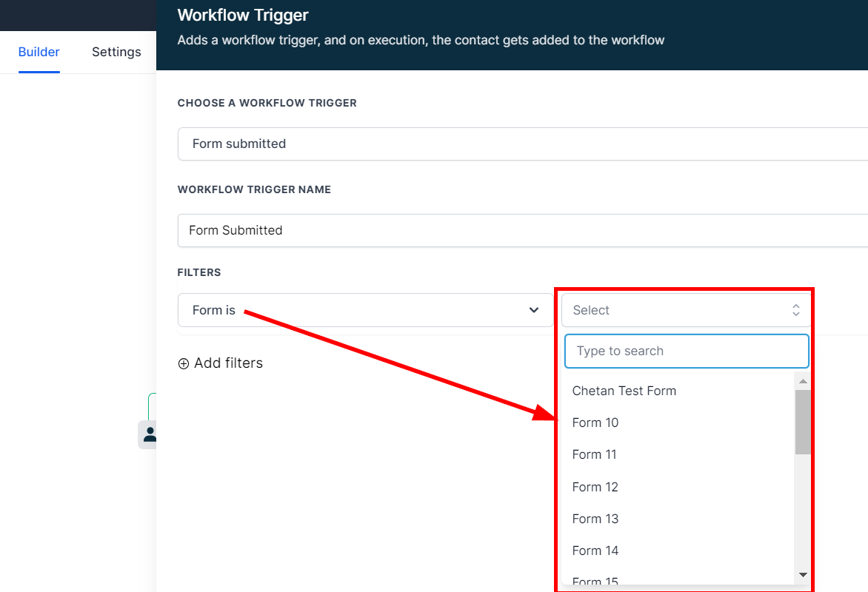Toggle the Select dropdown up-down arrows
Viewport: 868px width, 592px height.
point(795,310)
